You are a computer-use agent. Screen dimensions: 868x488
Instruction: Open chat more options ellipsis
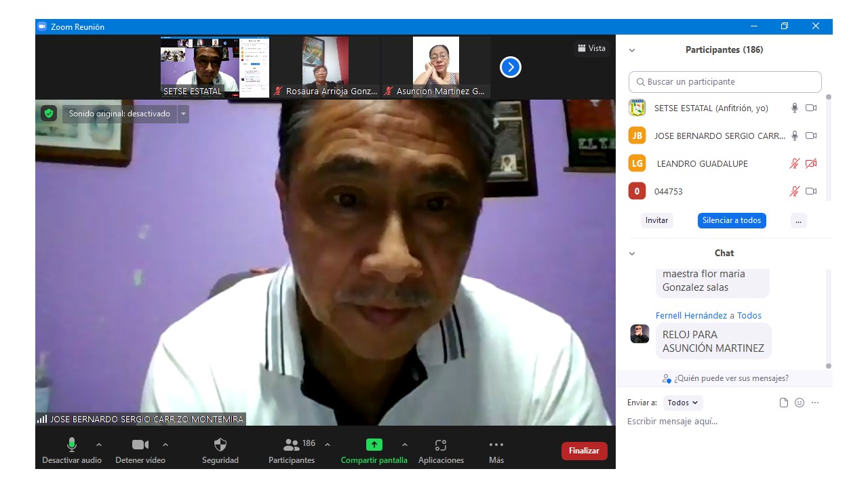pyautogui.click(x=815, y=403)
